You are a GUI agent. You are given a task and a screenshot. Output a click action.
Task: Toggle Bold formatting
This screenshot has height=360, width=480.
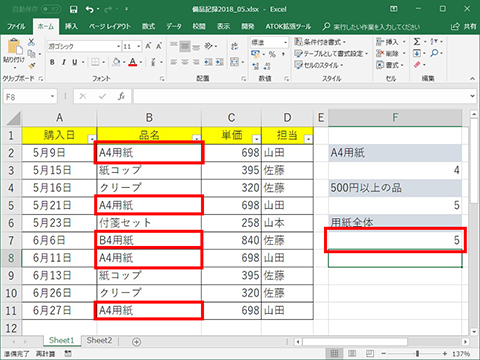pyautogui.click(x=52, y=62)
